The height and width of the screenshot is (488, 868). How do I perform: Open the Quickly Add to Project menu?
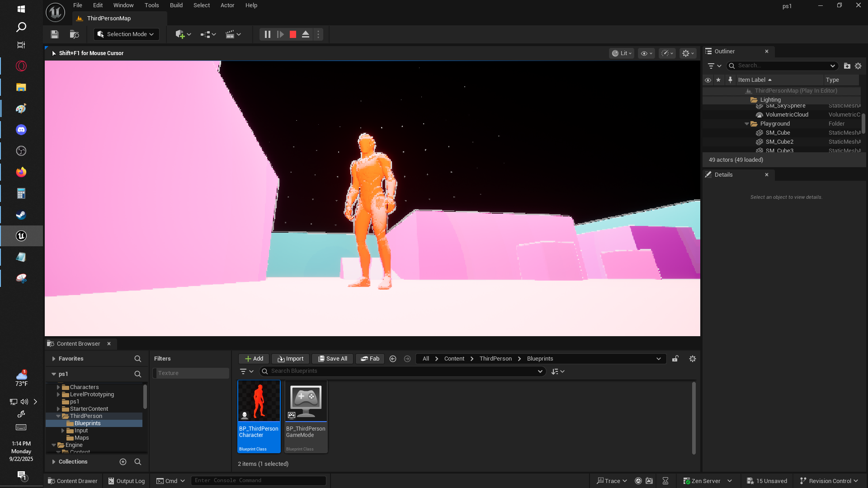pyautogui.click(x=183, y=34)
